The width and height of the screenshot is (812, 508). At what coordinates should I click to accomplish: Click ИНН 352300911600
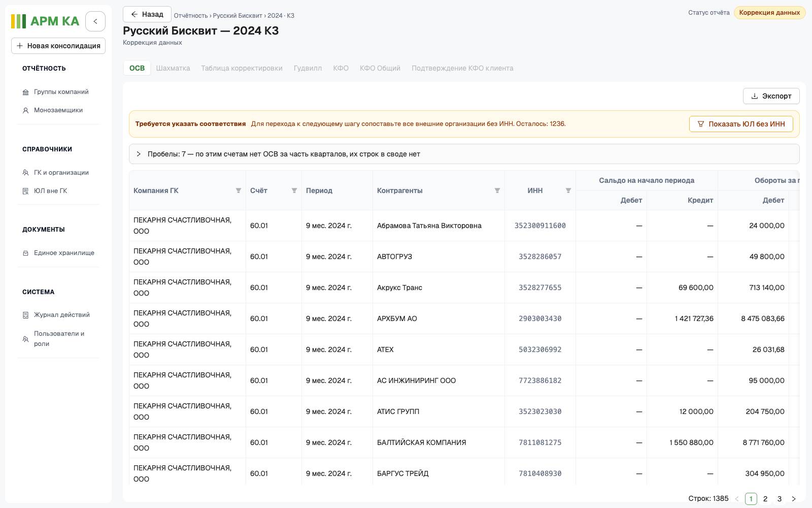point(540,226)
